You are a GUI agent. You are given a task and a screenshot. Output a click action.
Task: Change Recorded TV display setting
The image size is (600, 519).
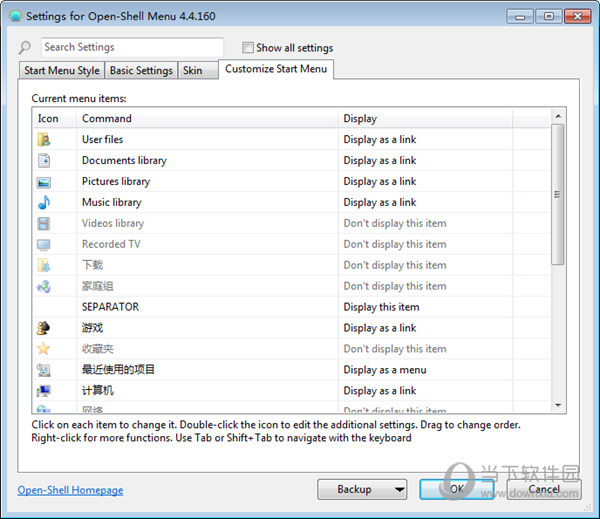[395, 244]
